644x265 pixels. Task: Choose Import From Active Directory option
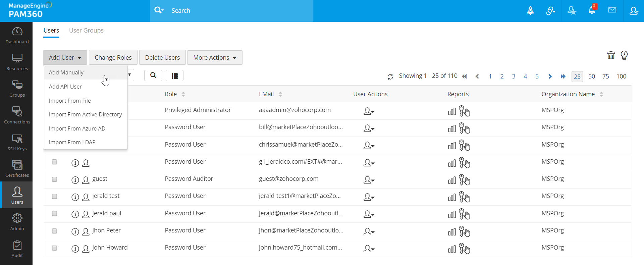pos(85,114)
